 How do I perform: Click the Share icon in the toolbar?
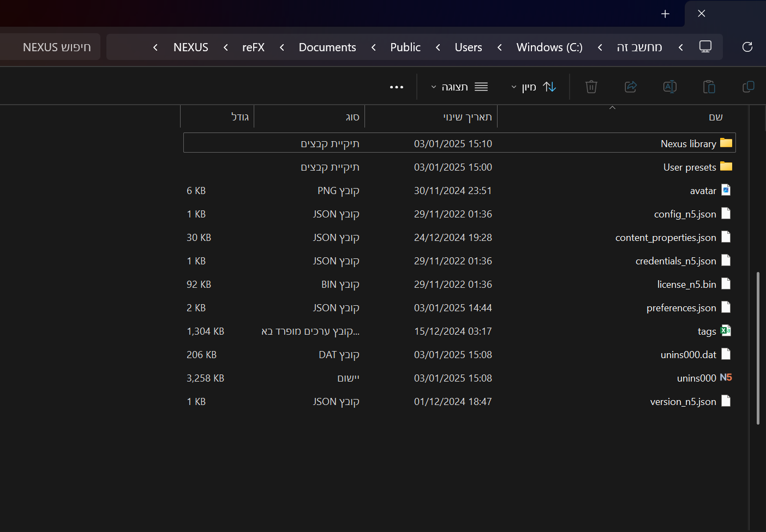pos(631,87)
